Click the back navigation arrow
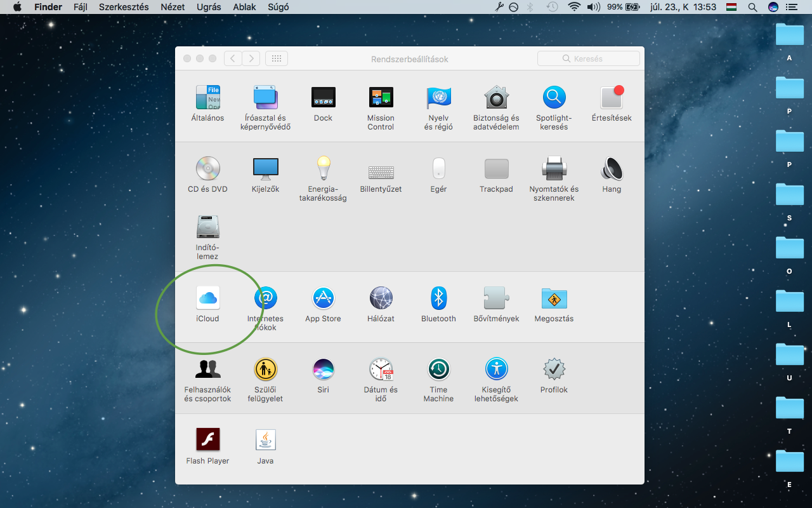The width and height of the screenshot is (812, 508). pyautogui.click(x=233, y=58)
